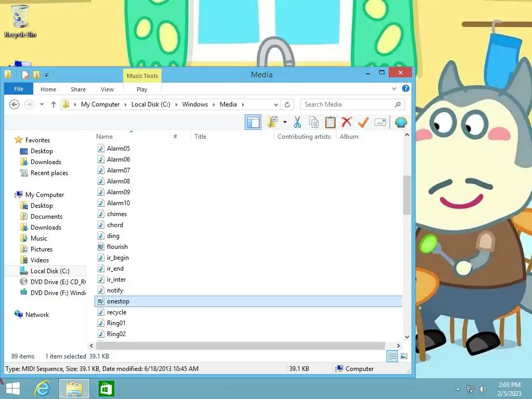Select the Ring01 file

[x=116, y=323]
